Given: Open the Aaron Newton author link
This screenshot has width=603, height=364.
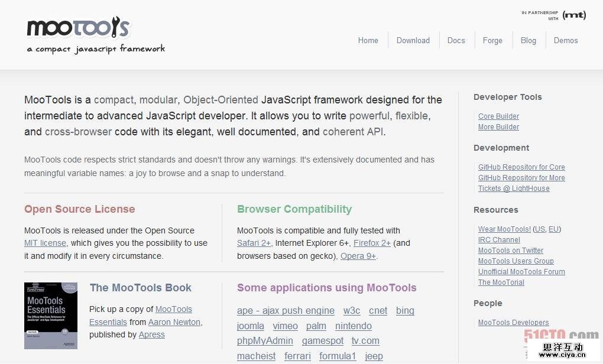Looking at the screenshot, I should tap(174, 322).
